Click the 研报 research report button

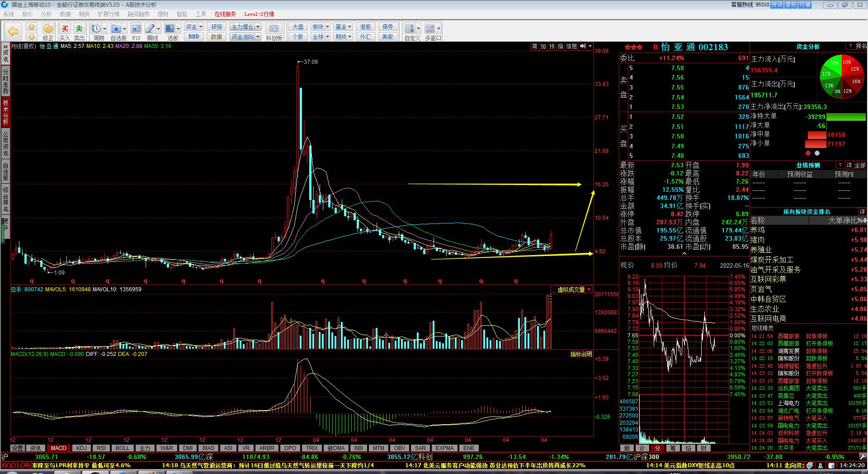tap(217, 27)
